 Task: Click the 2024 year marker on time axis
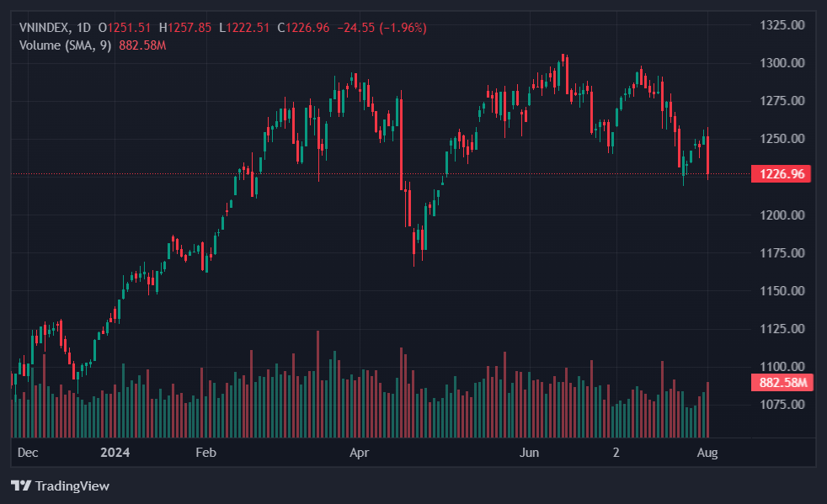click(115, 453)
